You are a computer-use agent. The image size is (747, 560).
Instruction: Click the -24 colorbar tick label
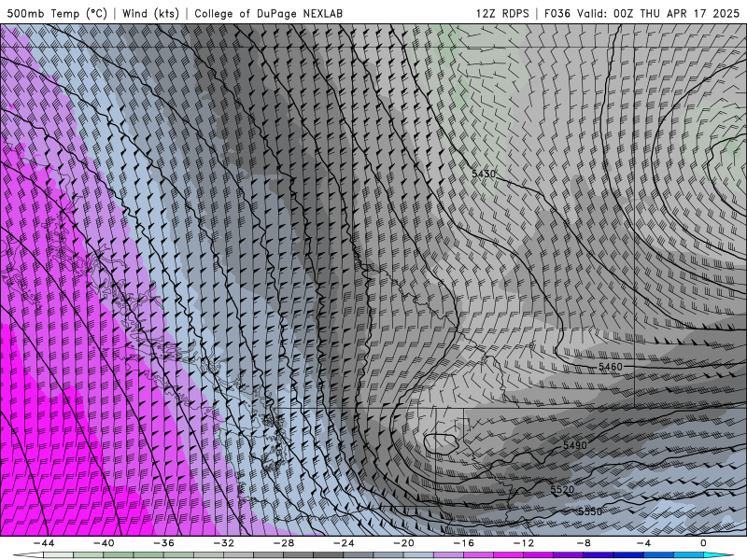[x=344, y=543]
